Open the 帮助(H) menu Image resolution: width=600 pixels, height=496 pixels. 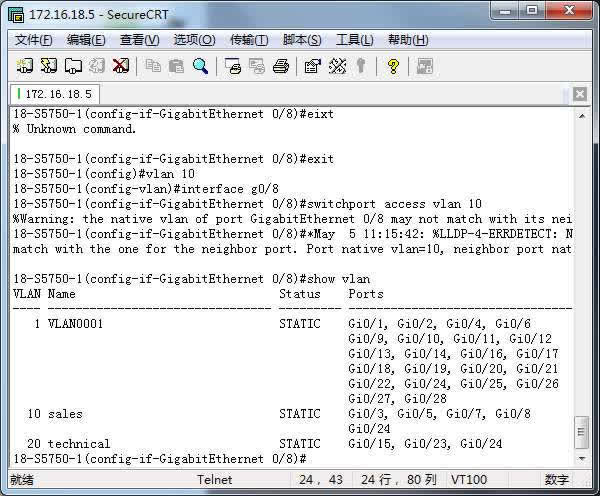[x=407, y=40]
